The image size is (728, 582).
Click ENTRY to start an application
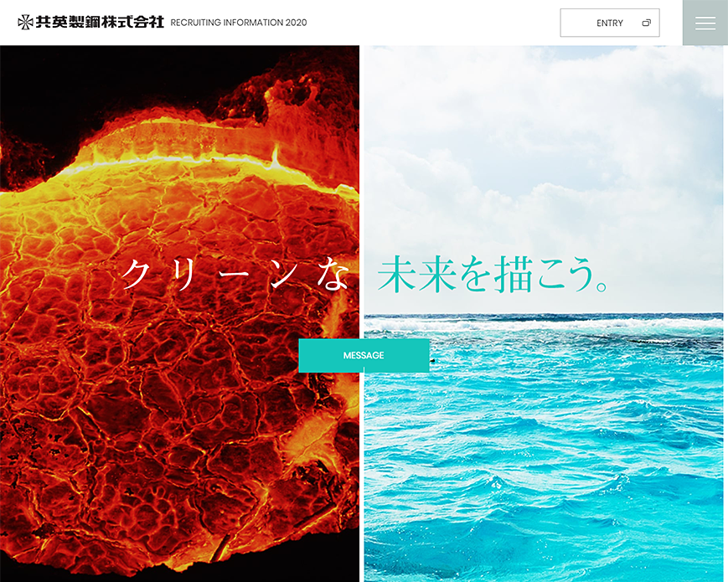609,23
